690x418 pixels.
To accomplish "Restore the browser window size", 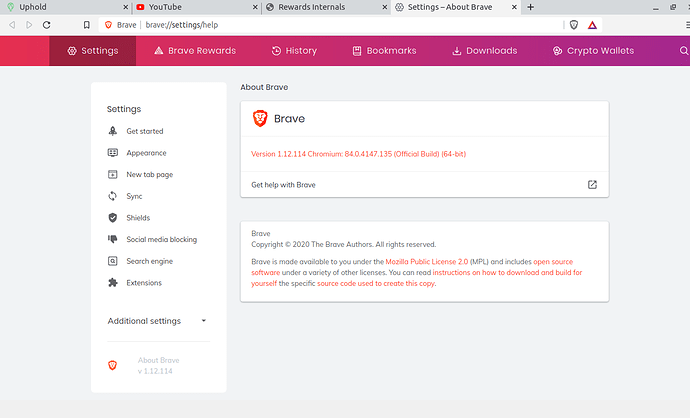I will (x=673, y=7).
